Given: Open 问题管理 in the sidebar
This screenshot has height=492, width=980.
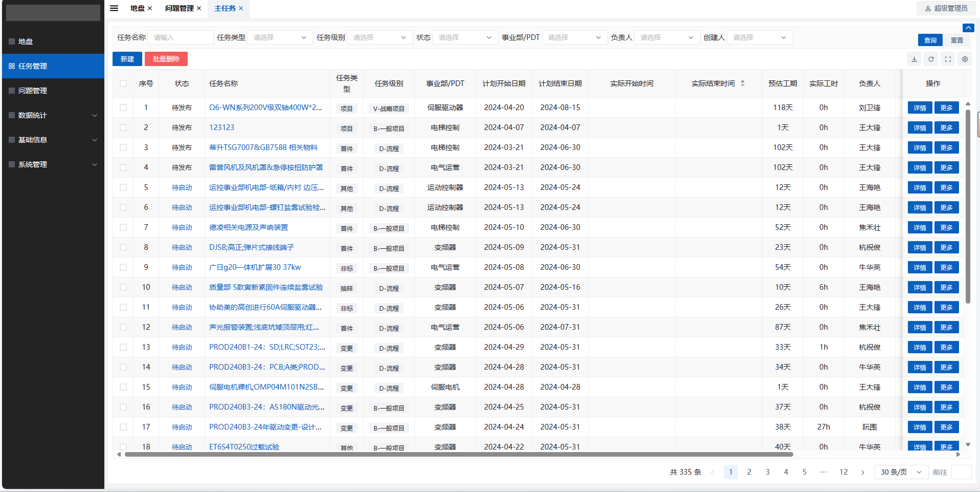Looking at the screenshot, I should 53,91.
